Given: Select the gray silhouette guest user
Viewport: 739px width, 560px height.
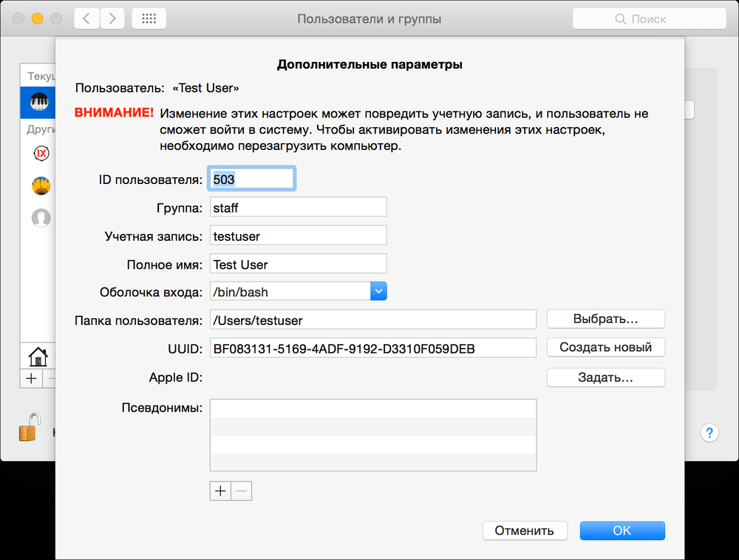Looking at the screenshot, I should 41,217.
